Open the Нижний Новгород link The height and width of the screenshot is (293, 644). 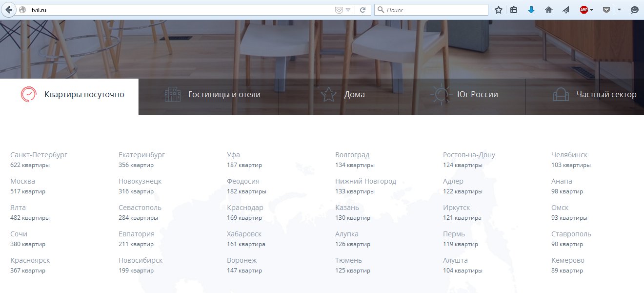(x=365, y=181)
